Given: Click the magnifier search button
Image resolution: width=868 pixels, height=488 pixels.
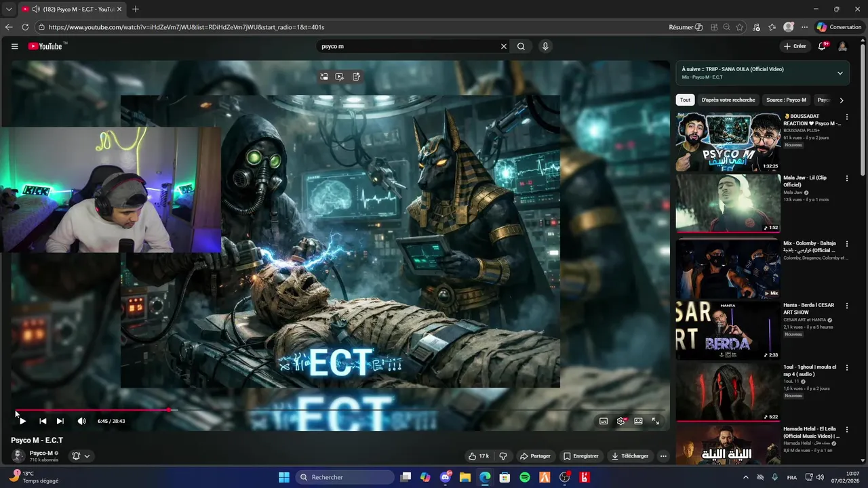Looking at the screenshot, I should (x=521, y=46).
